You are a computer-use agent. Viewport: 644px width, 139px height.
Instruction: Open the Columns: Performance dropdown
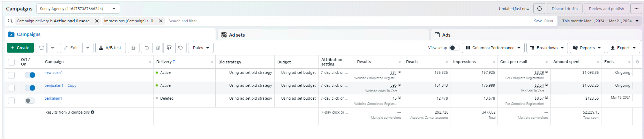click(493, 48)
